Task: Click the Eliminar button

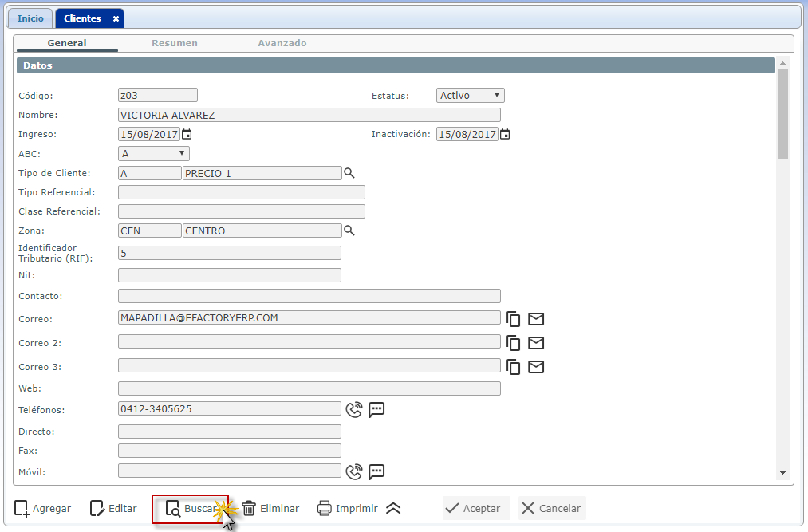Action: [270, 509]
